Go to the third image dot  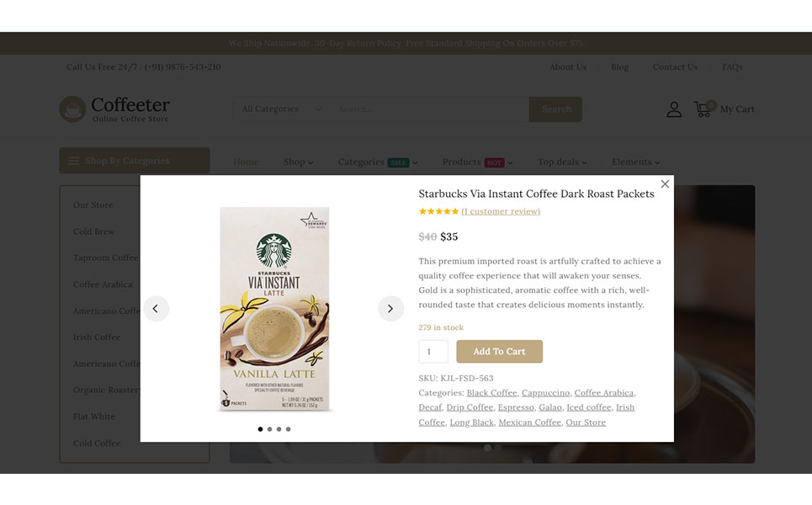[x=279, y=429]
